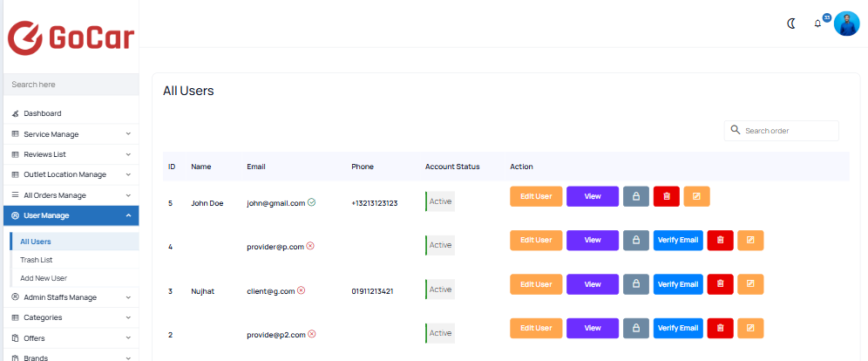Click the lock icon for John Doe
The image size is (868, 361).
point(636,196)
